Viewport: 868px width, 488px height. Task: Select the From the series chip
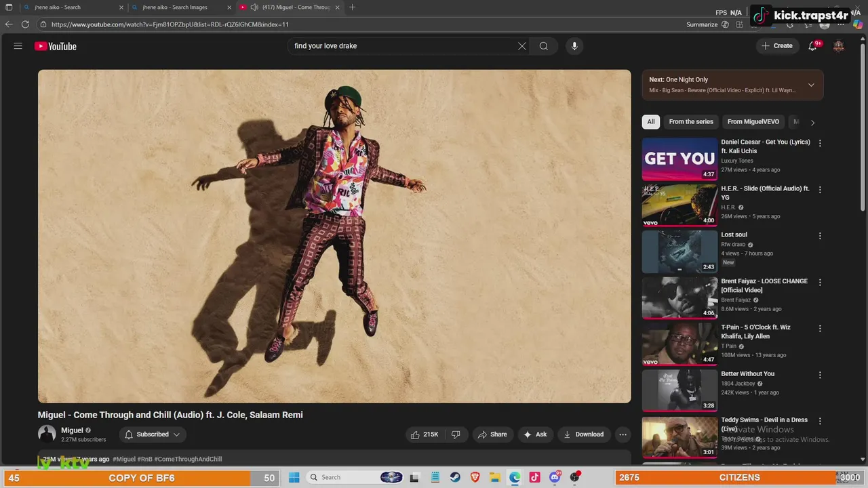(x=691, y=122)
